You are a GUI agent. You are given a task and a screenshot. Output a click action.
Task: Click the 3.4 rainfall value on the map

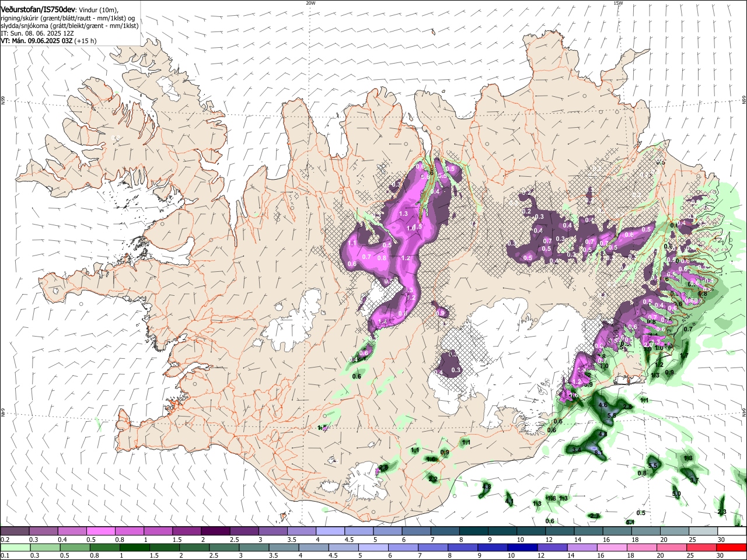[x=576, y=450]
